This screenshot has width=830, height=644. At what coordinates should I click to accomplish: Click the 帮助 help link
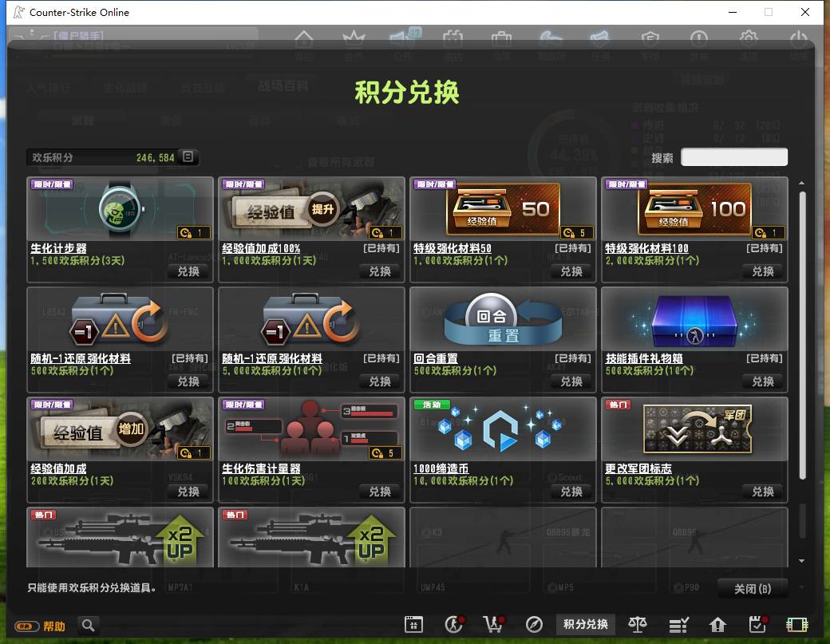(54, 626)
